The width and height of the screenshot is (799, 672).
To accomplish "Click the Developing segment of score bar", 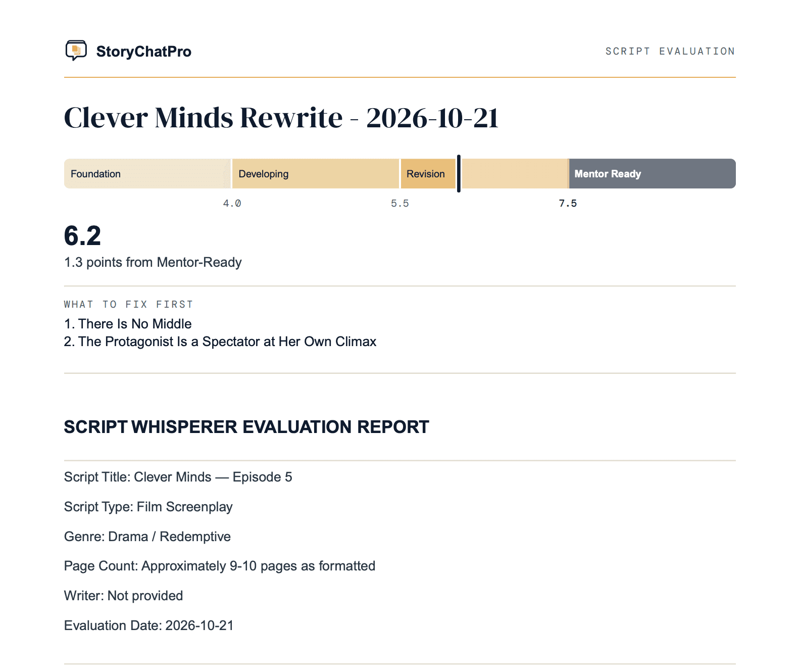I will point(315,174).
